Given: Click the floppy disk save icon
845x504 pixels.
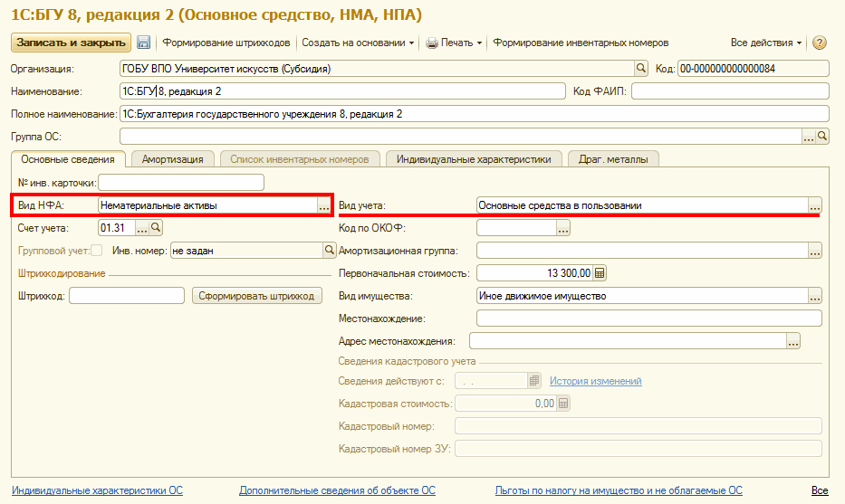Looking at the screenshot, I should 143,43.
